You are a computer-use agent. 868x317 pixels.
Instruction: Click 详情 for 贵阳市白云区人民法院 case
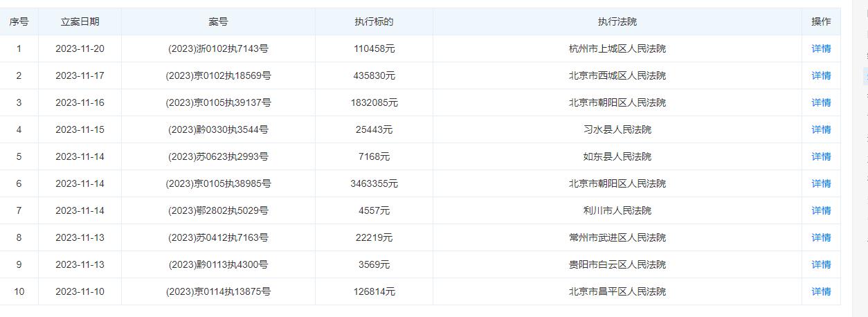point(821,264)
